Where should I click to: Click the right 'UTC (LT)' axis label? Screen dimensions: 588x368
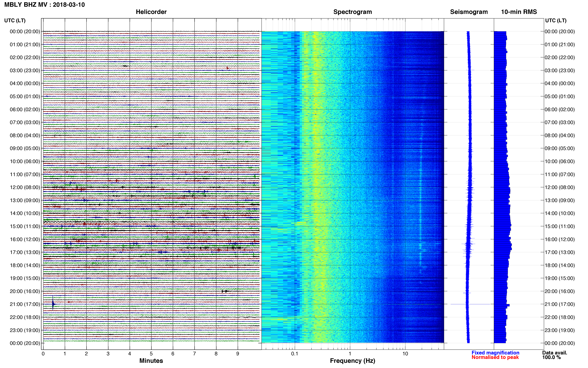tap(556, 20)
